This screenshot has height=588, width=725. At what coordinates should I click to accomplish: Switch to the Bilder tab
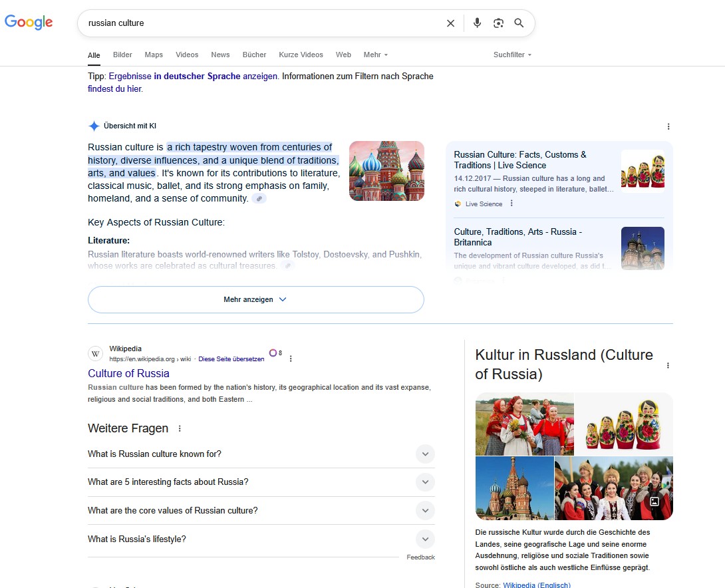coord(122,55)
